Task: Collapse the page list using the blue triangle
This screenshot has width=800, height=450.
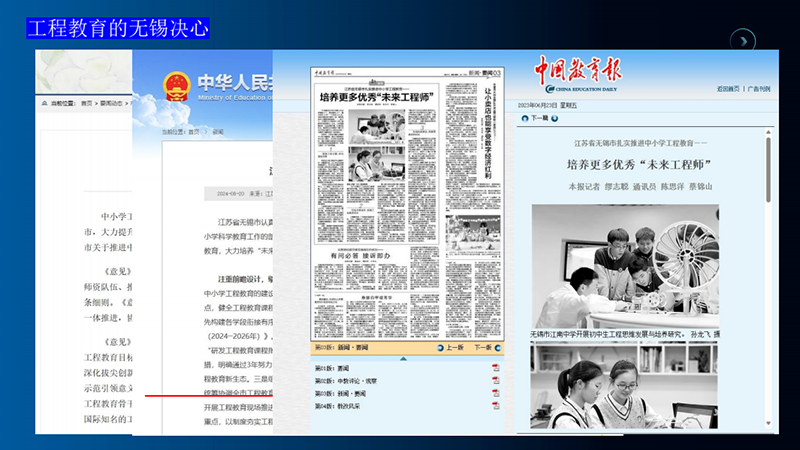Action: (x=403, y=359)
